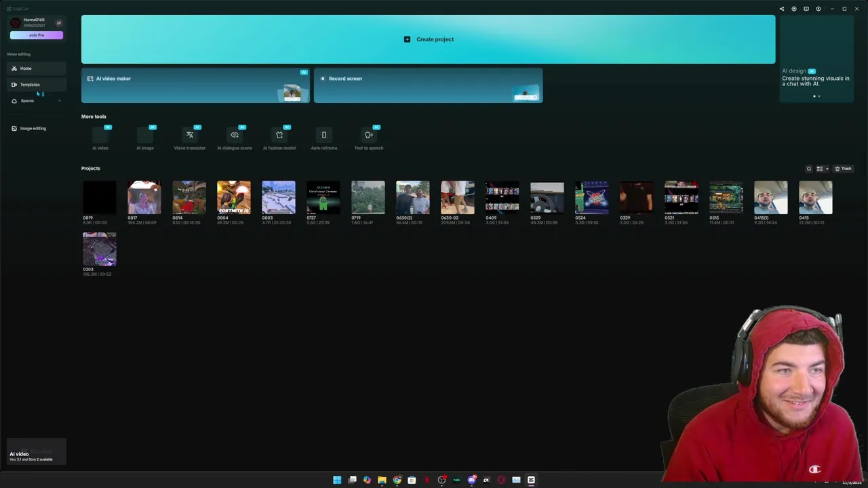Open project 0529 thumbnail

[x=547, y=197]
